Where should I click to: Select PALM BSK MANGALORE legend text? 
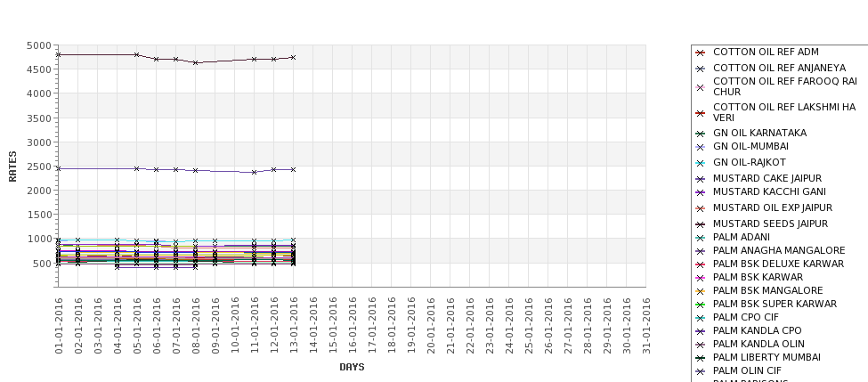[x=767, y=290]
